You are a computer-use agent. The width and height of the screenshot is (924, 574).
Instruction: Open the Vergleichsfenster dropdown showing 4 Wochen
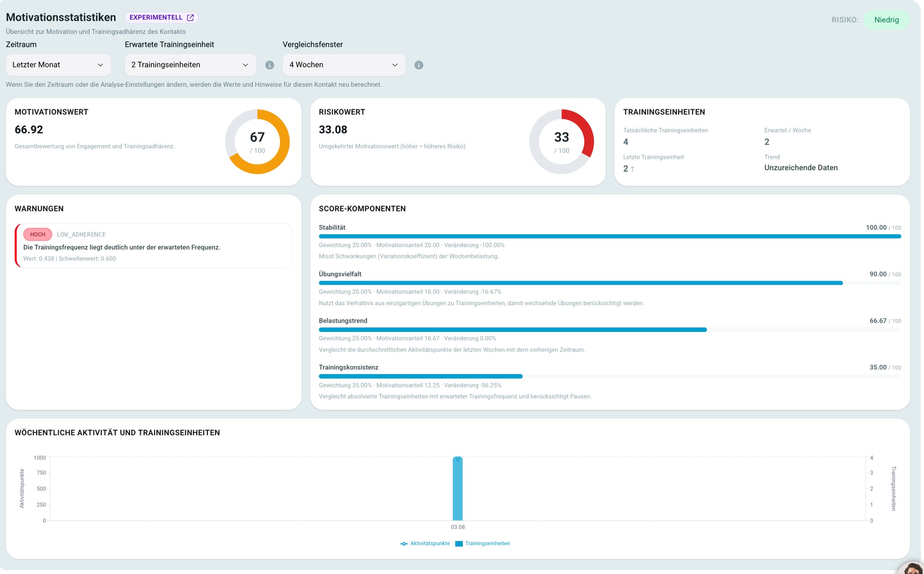coord(344,65)
